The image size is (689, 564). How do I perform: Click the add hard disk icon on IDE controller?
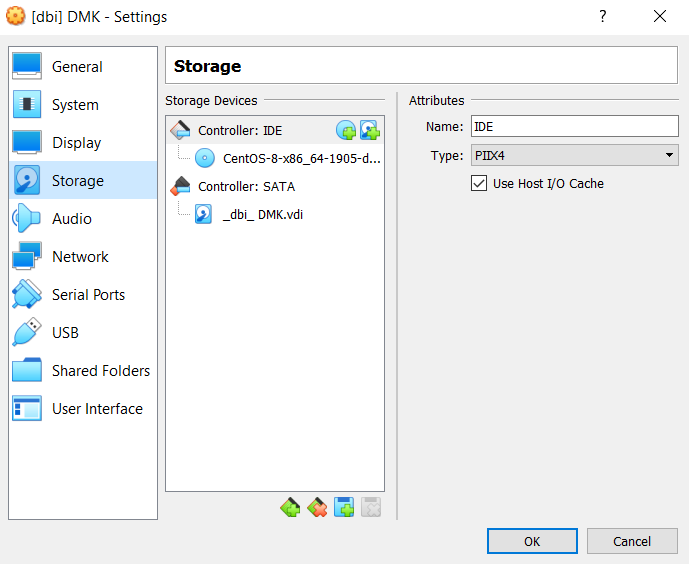(x=369, y=130)
